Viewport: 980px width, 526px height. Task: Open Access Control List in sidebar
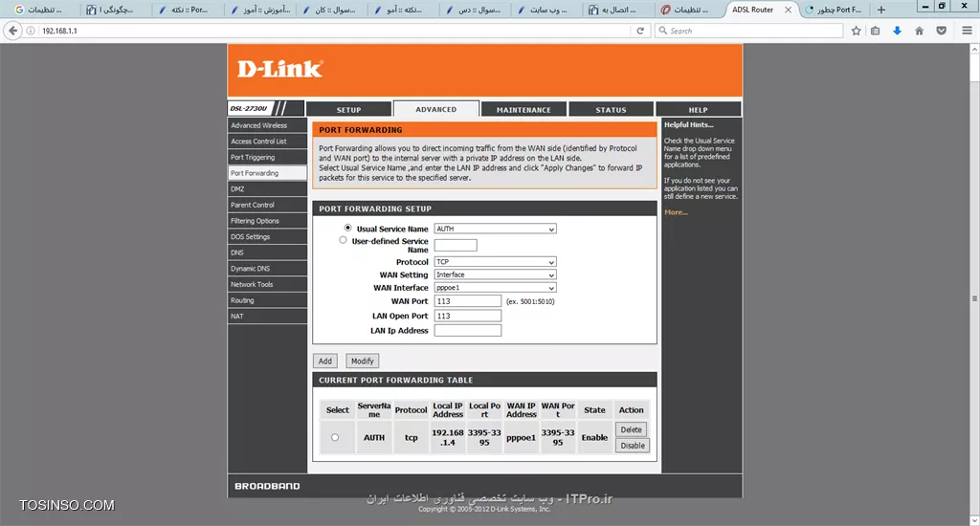click(x=267, y=142)
